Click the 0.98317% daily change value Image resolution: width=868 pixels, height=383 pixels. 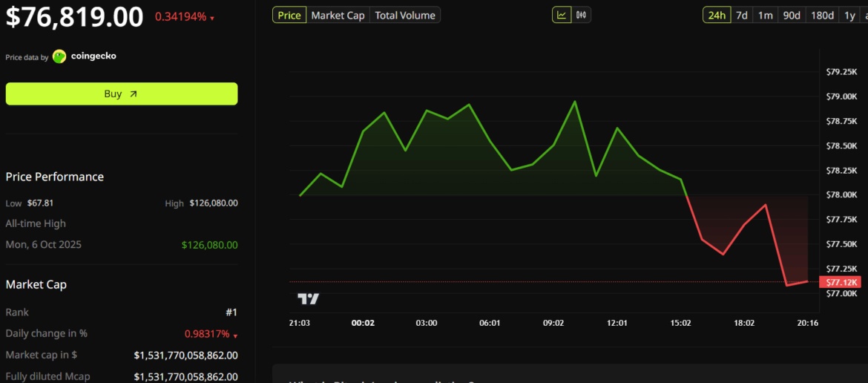[x=207, y=334]
